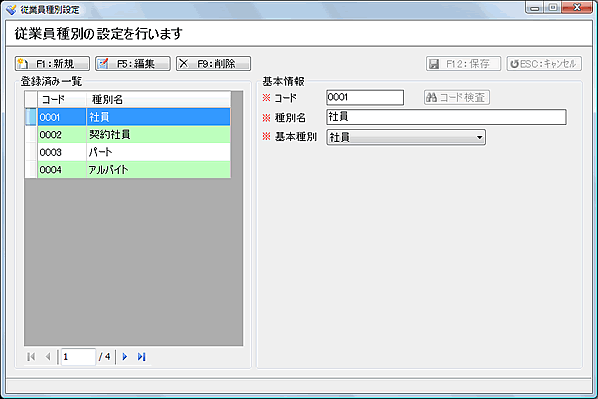Image resolution: width=598 pixels, height=399 pixels.
Task: Close the 従業員種別設定 window
Action: 577,8
